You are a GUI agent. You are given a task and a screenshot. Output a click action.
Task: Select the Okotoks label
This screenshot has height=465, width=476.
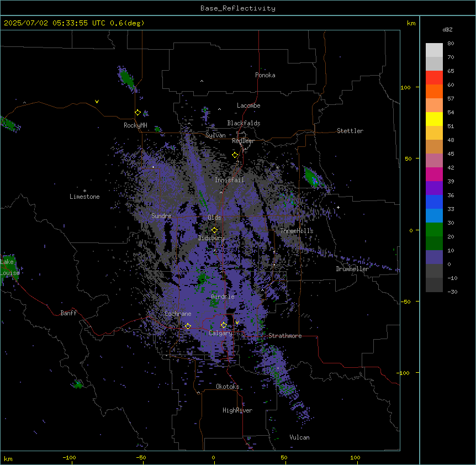click(x=228, y=387)
